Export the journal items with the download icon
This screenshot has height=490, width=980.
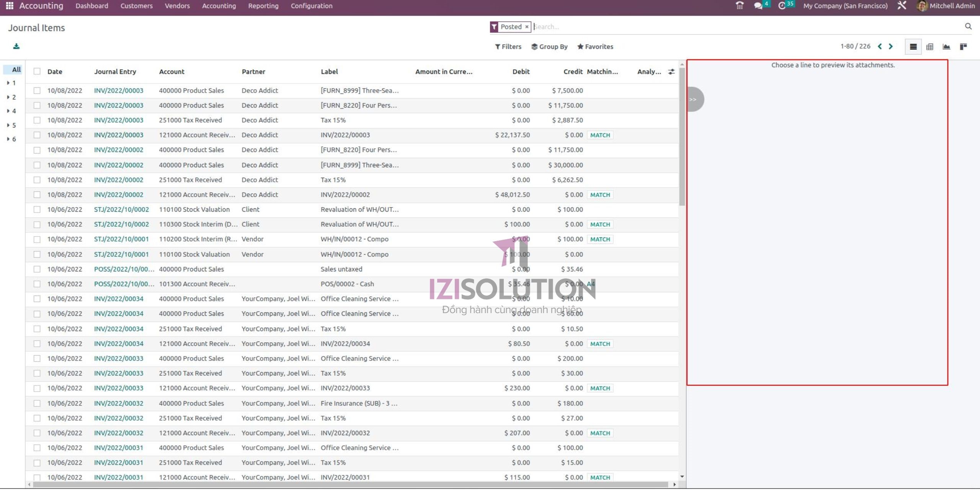pyautogui.click(x=16, y=46)
